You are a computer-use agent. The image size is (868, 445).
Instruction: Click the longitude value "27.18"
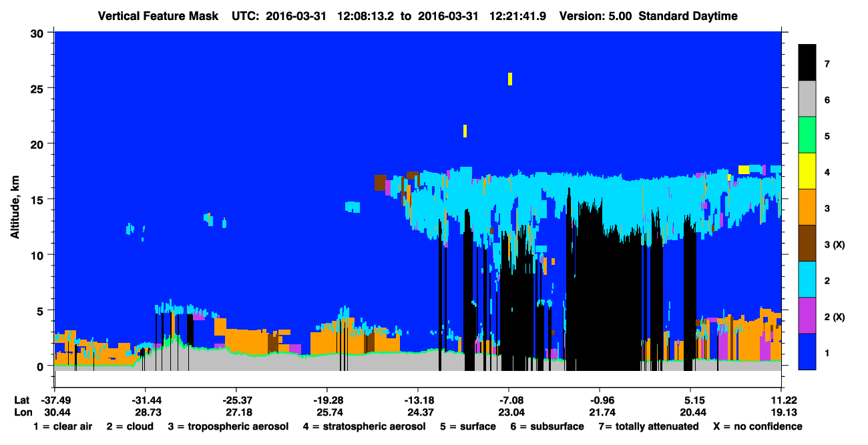pos(238,412)
